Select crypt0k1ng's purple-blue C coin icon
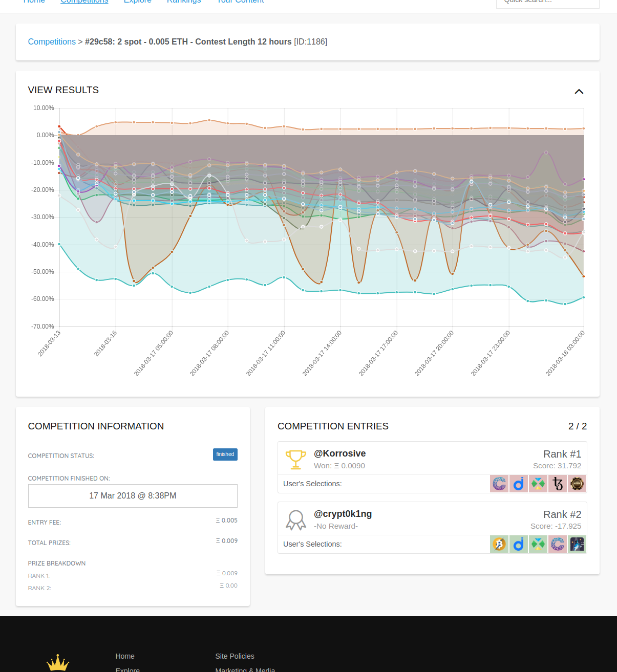Viewport: 617px width, 672px height. click(558, 544)
